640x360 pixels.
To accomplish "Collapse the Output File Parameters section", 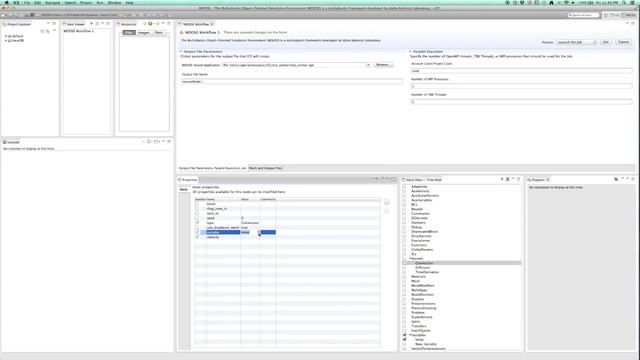I will [x=181, y=52].
